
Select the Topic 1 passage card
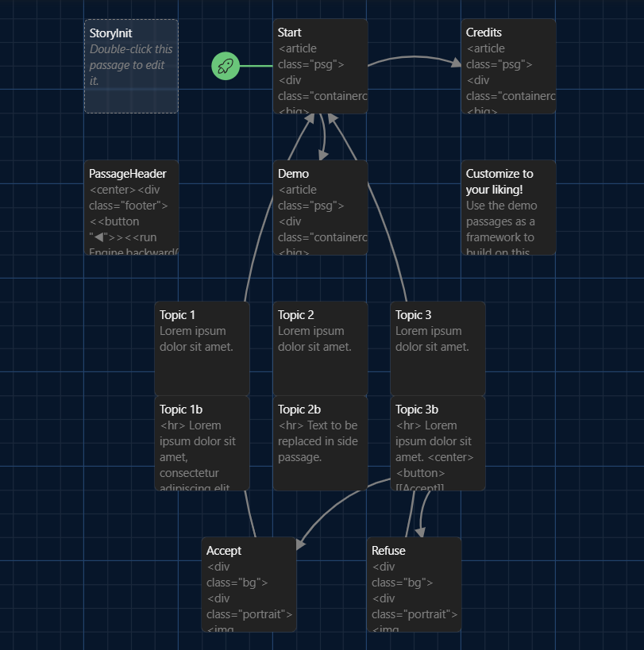tap(202, 348)
